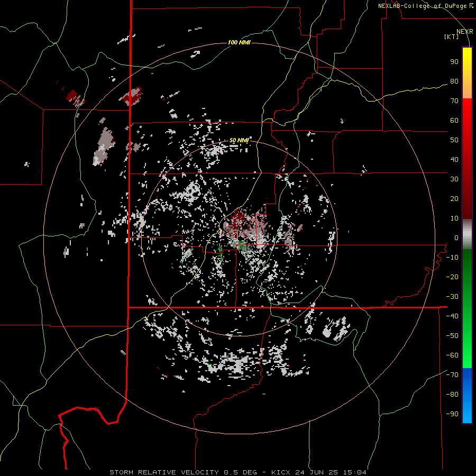This screenshot has height=476, width=476.
Task: Click the -90 value on the velocity scale
Action: coord(452,414)
